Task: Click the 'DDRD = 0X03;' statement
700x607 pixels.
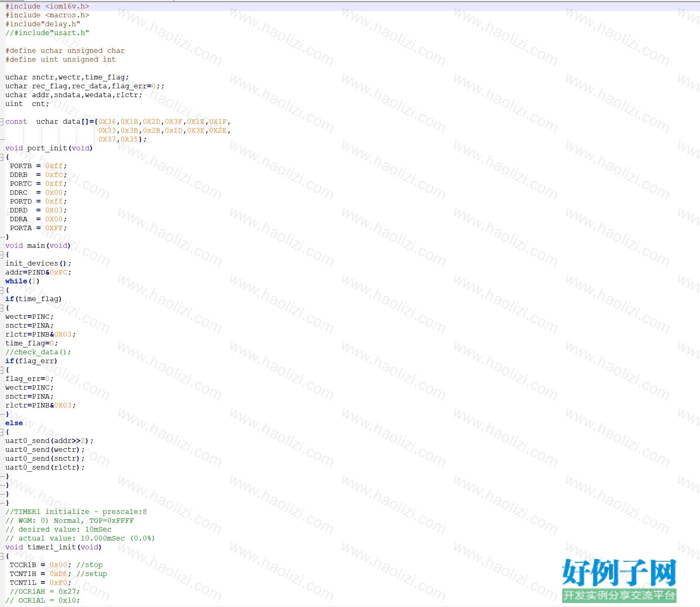Action: (x=38, y=210)
